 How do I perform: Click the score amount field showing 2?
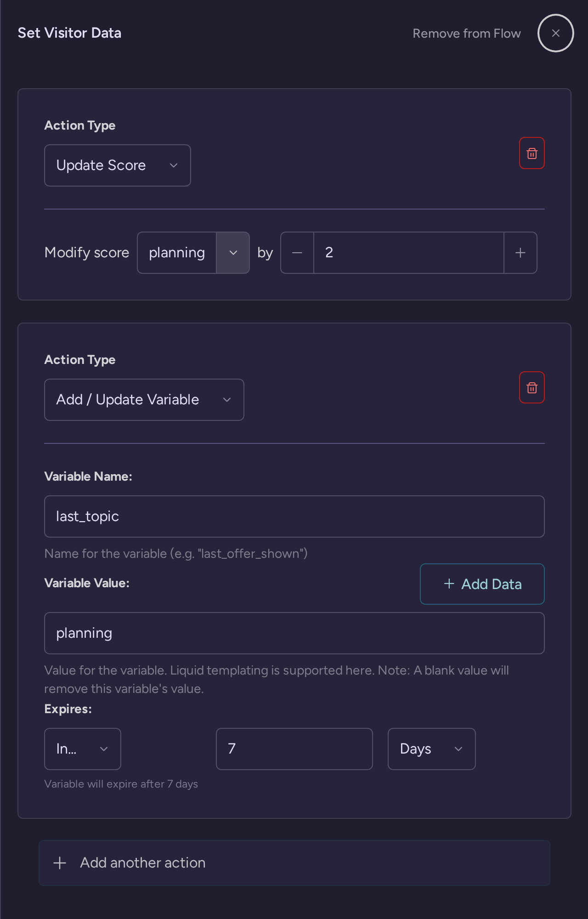pos(409,253)
